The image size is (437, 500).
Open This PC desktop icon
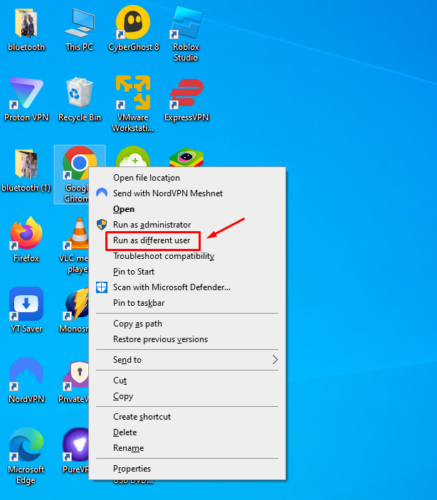[79, 23]
